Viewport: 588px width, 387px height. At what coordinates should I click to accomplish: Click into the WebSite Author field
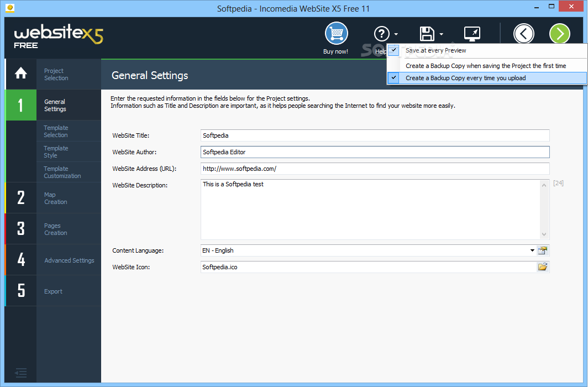(x=375, y=152)
